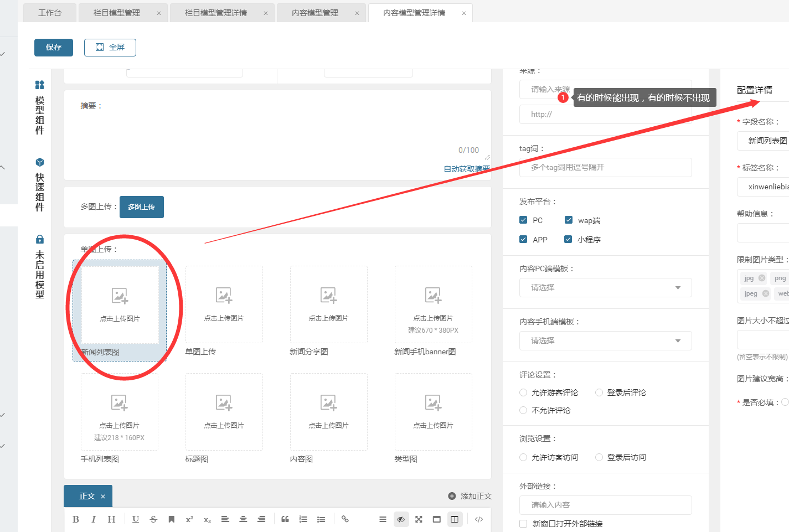
Task: Apply strikethrough formatting
Action: tap(153, 519)
